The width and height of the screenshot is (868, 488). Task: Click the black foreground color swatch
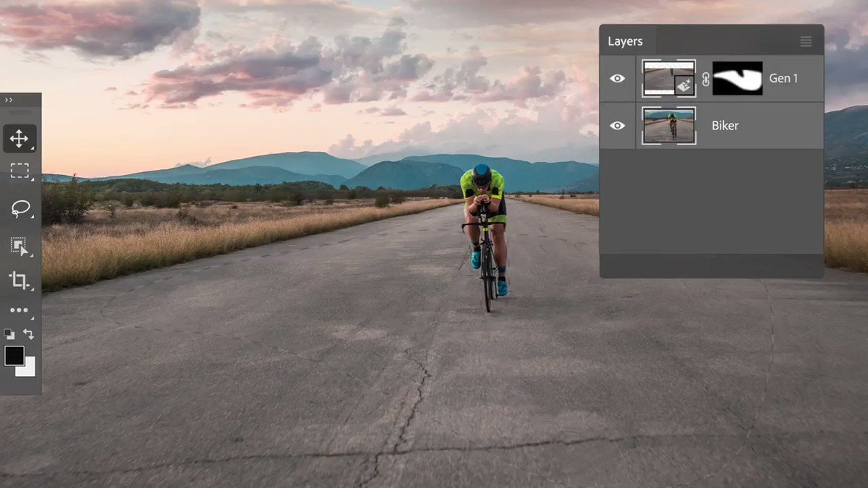tap(14, 355)
